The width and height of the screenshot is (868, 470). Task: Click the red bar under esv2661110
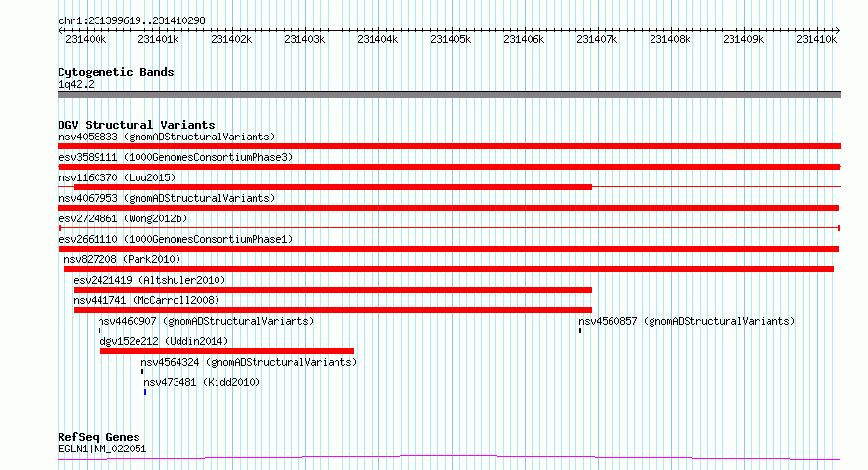[x=449, y=249]
